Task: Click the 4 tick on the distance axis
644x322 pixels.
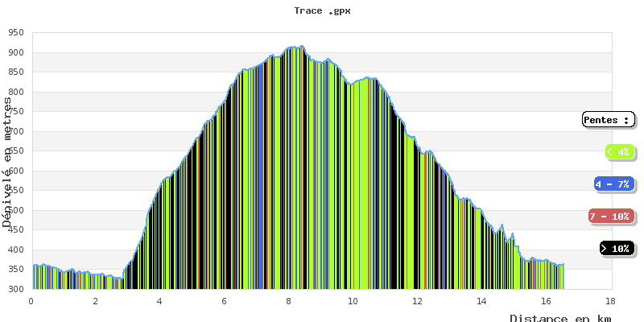Action: point(159,300)
